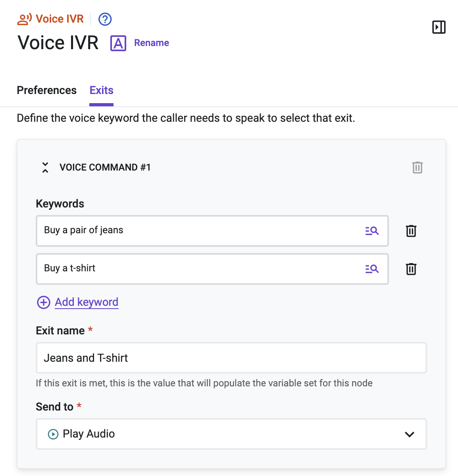Screen dimensions: 458x476
Task: Collapse the side panel with the top-right icon
Action: click(439, 27)
